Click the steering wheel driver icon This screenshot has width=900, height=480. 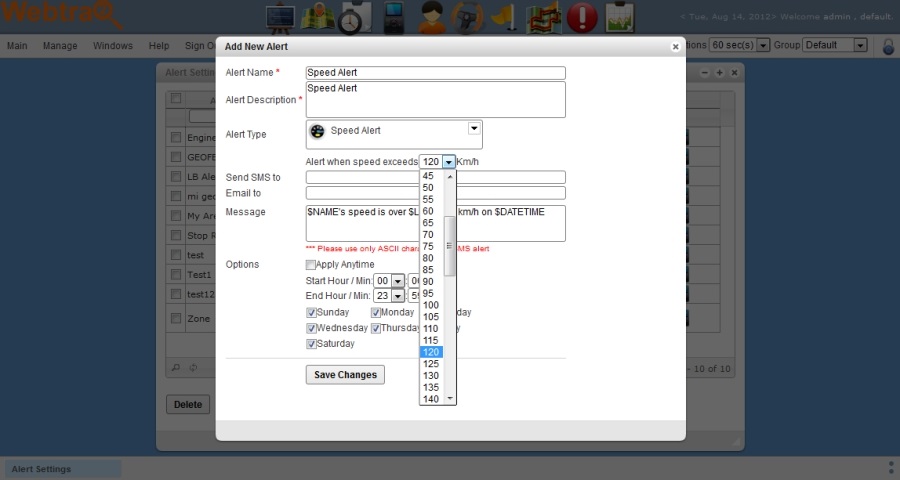[x=467, y=17]
